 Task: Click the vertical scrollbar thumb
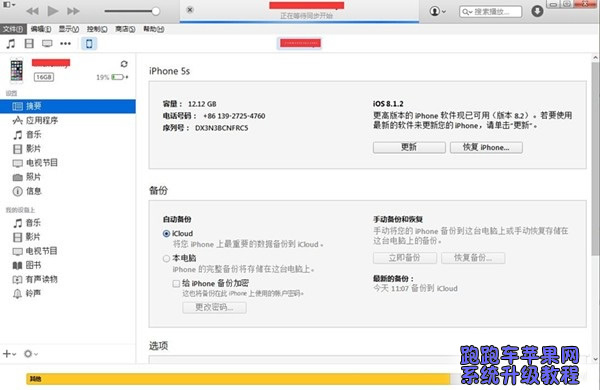(x=595, y=159)
